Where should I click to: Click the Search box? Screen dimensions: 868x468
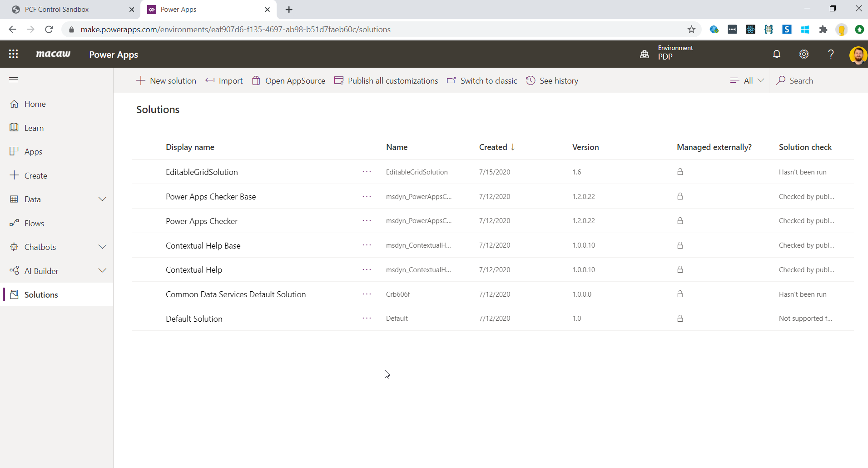tap(818, 80)
